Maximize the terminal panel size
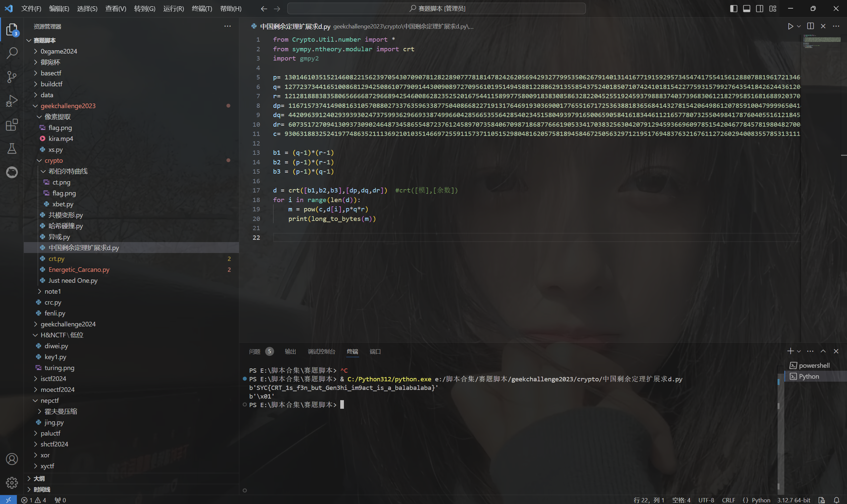The image size is (847, 504). 823,351
